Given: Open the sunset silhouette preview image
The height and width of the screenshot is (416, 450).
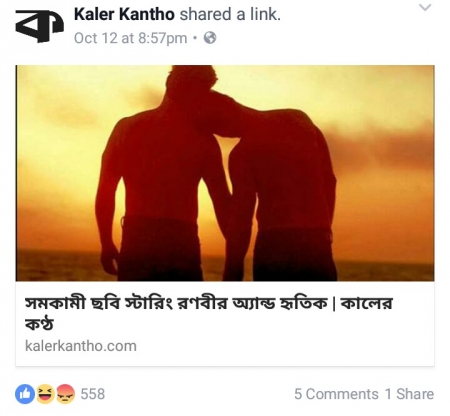Looking at the screenshot, I should pyautogui.click(x=225, y=173).
